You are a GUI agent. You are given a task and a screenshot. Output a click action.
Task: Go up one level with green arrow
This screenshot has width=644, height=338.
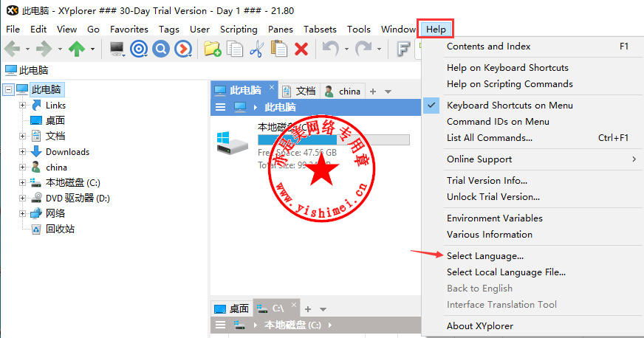(x=76, y=49)
